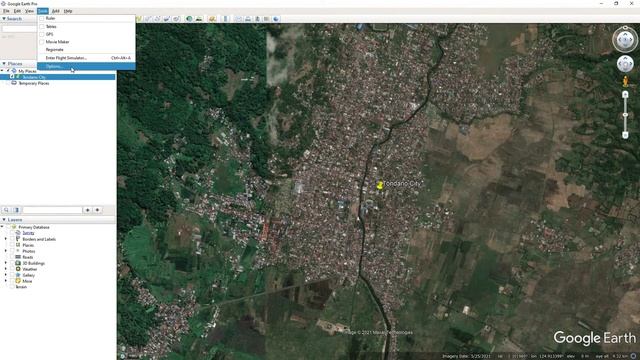Toggle the sunlight across landscape icon
640x360 pixels.
pyautogui.click(x=199, y=19)
